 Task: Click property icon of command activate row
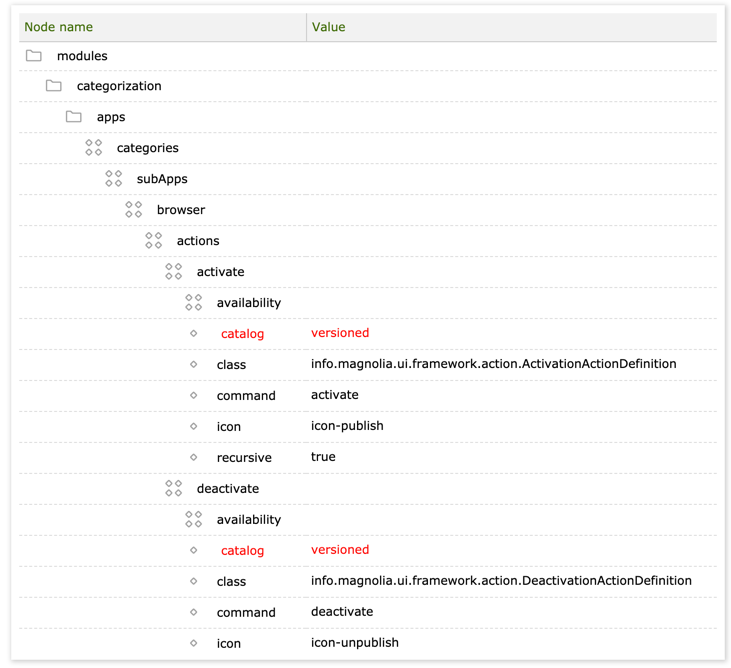point(193,395)
